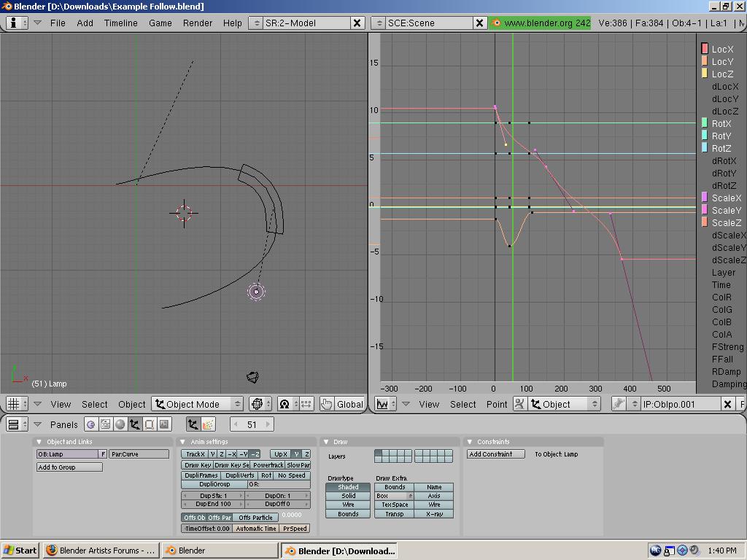Screen dimensions: 747x560
Task: Collapse the Anim settings panel
Action: pos(183,442)
